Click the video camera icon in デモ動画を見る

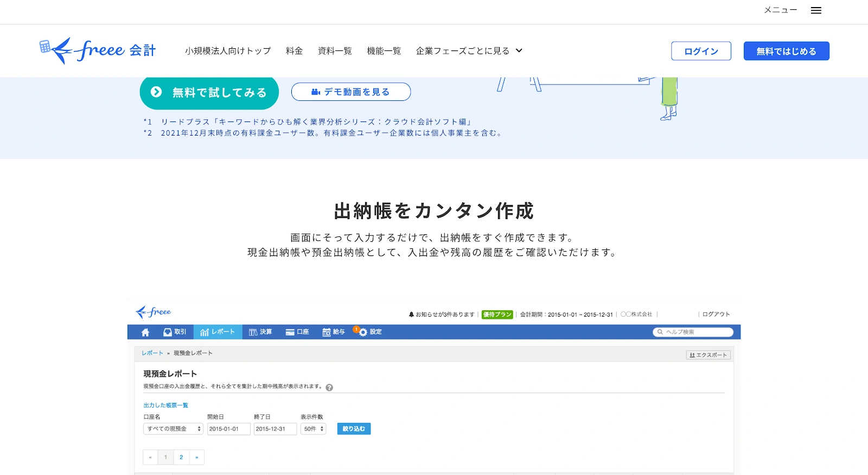pyautogui.click(x=316, y=92)
